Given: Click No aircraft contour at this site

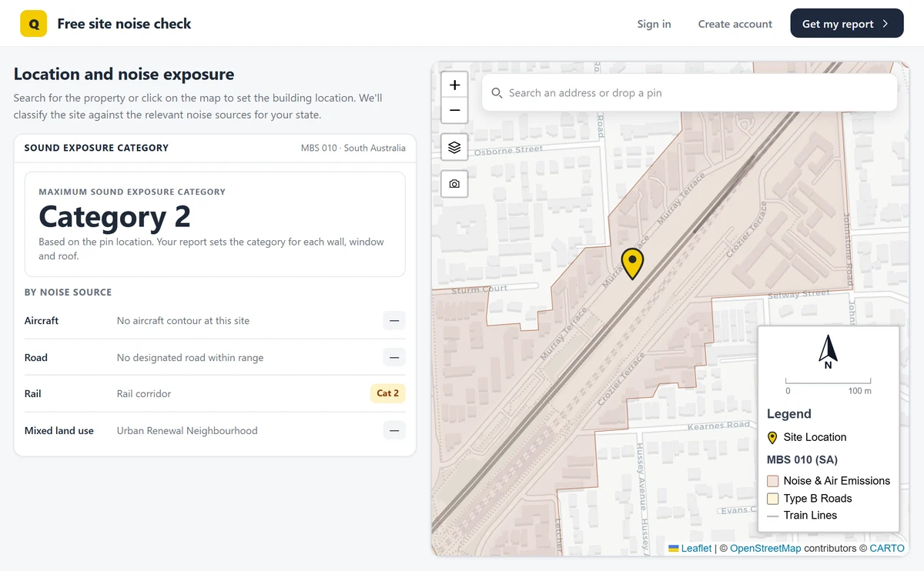Looking at the screenshot, I should [x=183, y=321].
